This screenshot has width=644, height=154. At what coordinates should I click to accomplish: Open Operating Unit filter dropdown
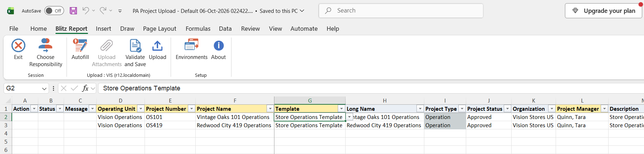pyautogui.click(x=141, y=109)
